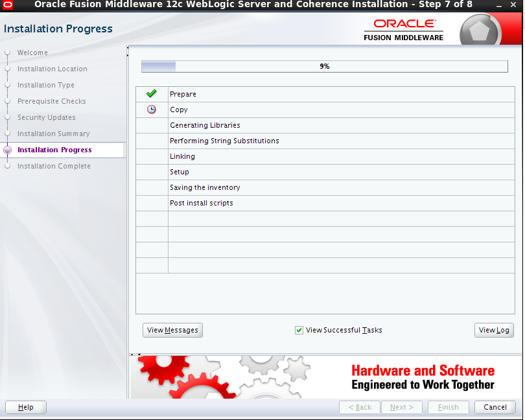The image size is (525, 420).
Task: Select the Welcome step
Action: pyautogui.click(x=32, y=52)
